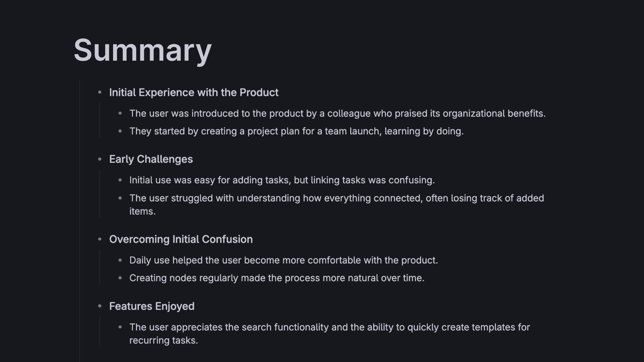The width and height of the screenshot is (644, 362).
Task: Click bullet beside Overcoming Initial Confusion
Action: [100, 239]
